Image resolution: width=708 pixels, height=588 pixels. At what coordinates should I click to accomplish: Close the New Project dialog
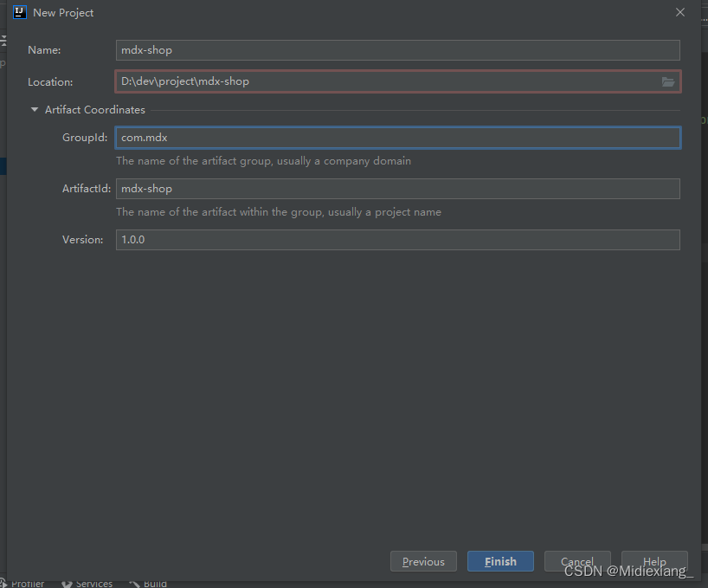point(680,12)
